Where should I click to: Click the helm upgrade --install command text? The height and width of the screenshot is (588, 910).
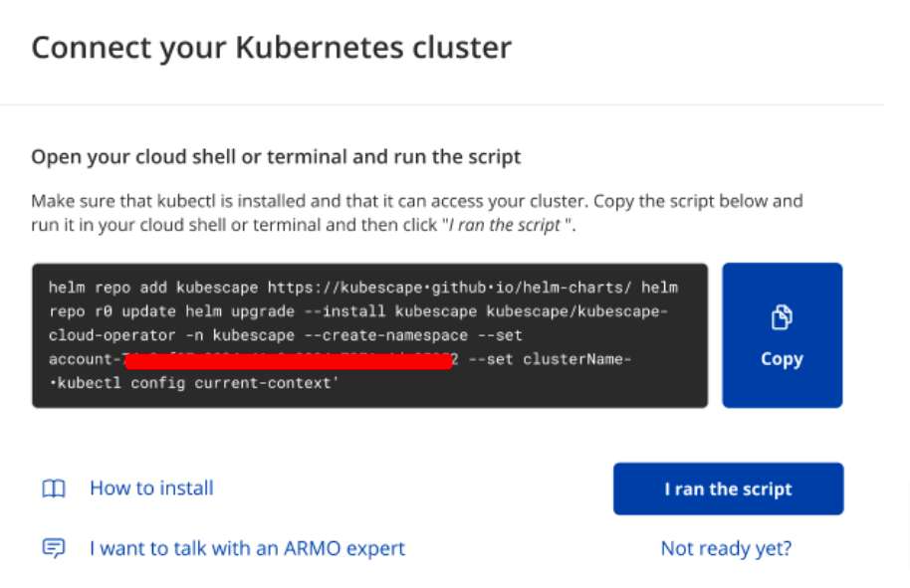286,311
